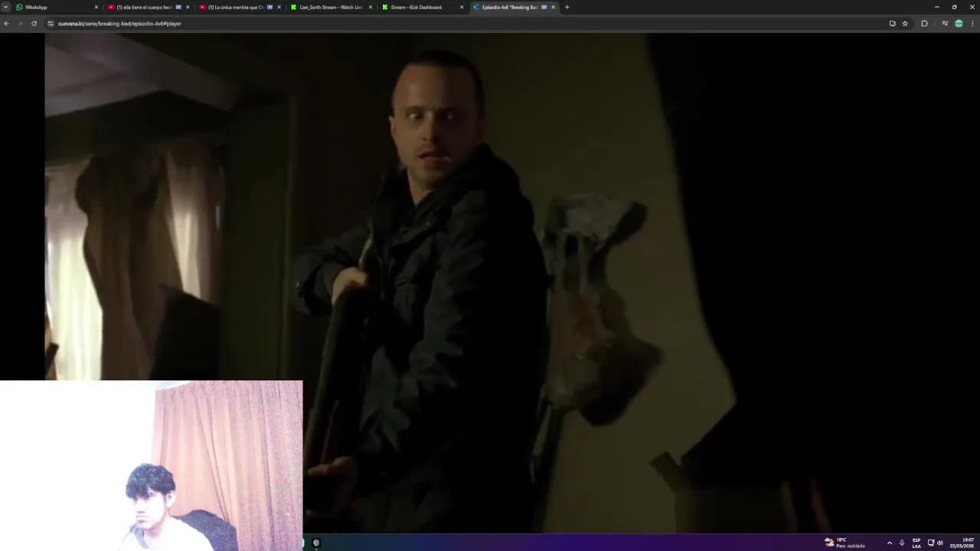Toggle audio indicator on Episodio 4x6 tab
Viewport: 980px width, 551px height.
pos(544,7)
